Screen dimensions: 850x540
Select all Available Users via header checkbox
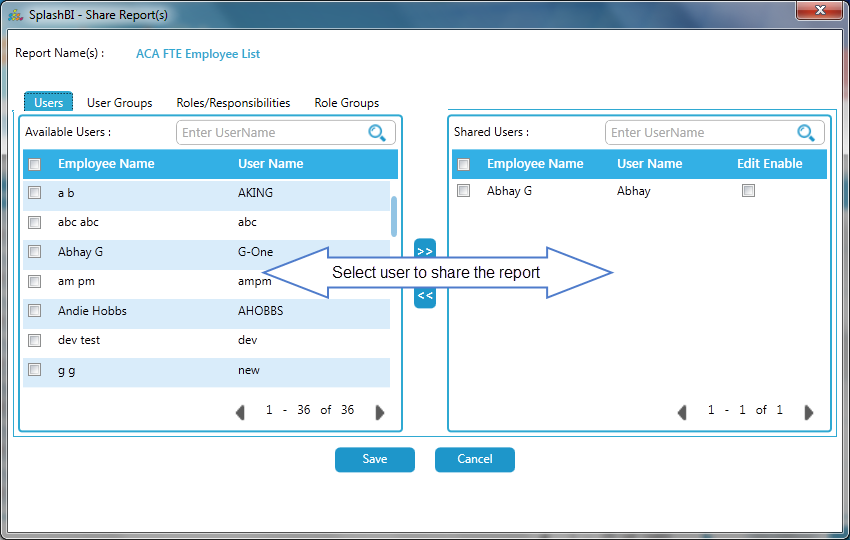point(35,164)
